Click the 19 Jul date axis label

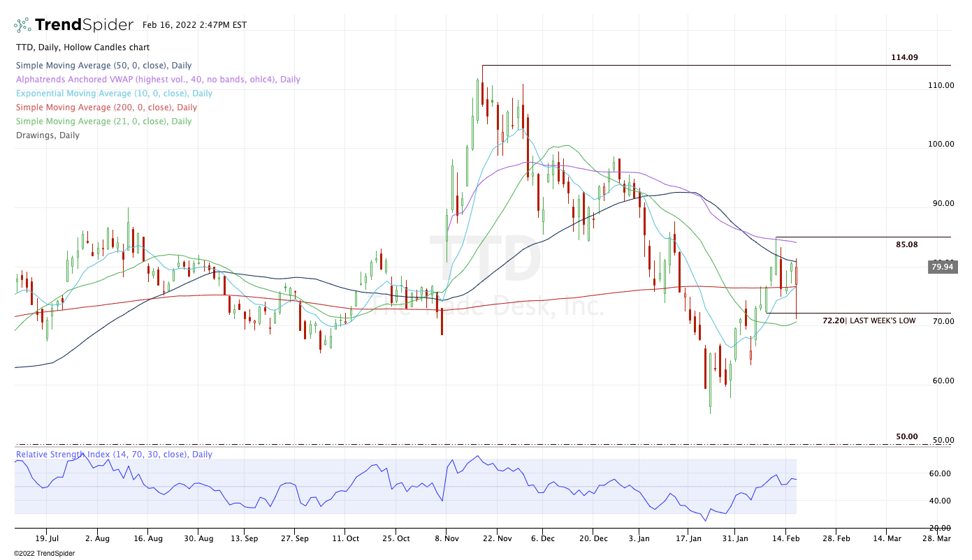tap(47, 539)
